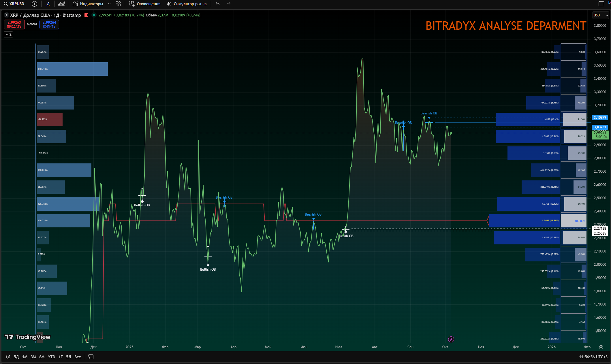Select the YTD time range
The image size is (611, 364).
point(51,357)
